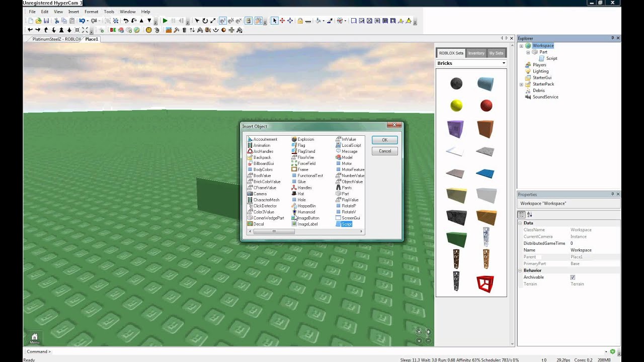Viewport: 644px width, 362px height.
Task: Click the Command input field
Action: [327, 351]
